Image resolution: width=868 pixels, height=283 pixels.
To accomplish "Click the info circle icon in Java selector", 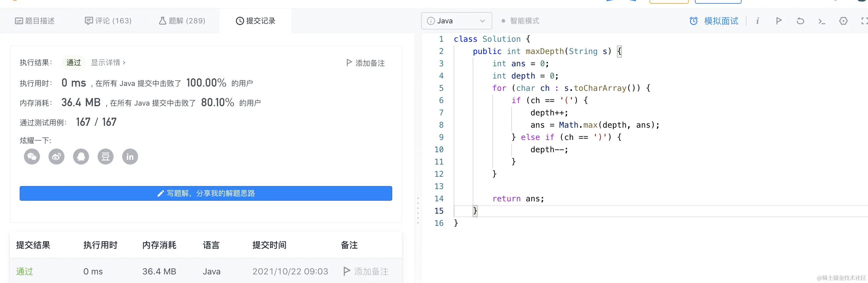I will [x=431, y=21].
